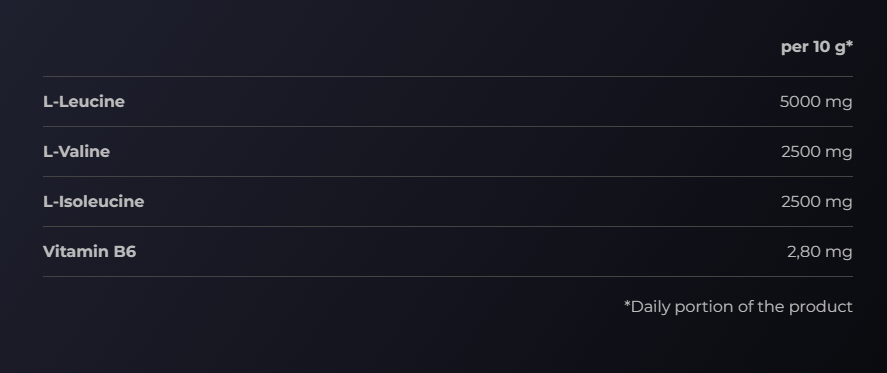Select the 2,80 mg Vitamin B6 value

coord(819,251)
